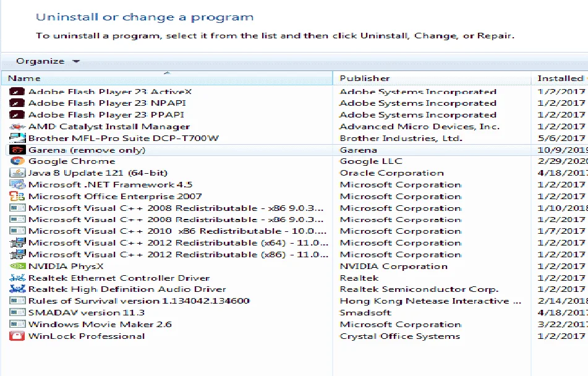The width and height of the screenshot is (588, 376).
Task: Click the AMD Catalyst Install Manager icon
Action: (x=17, y=126)
